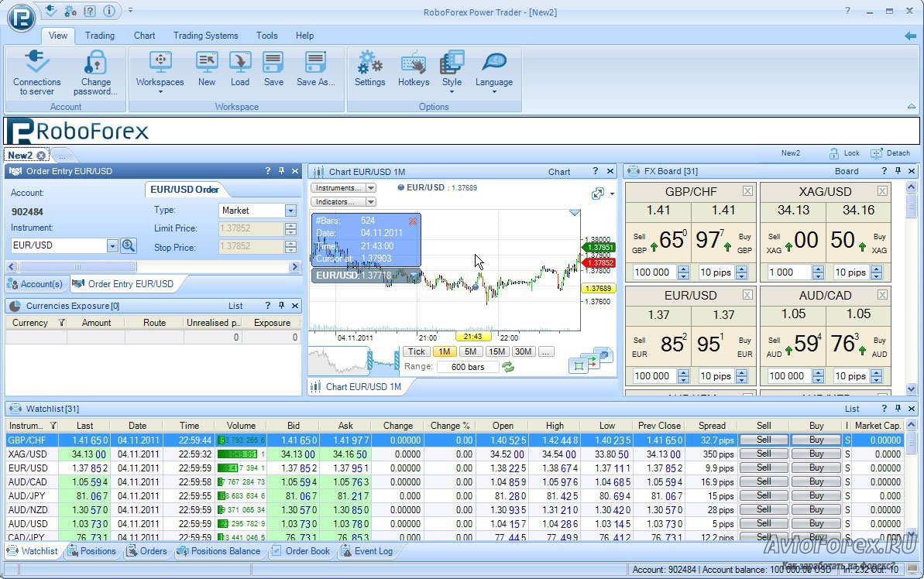Screen dimensions: 924x579
Task: Click Sell in the GBP/CHF watchlist row
Action: pos(764,440)
